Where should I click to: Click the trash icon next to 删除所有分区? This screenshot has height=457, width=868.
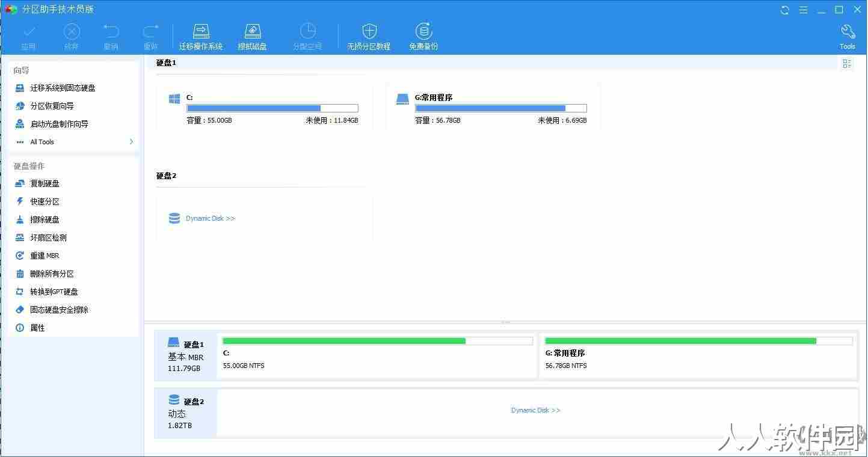(x=20, y=274)
